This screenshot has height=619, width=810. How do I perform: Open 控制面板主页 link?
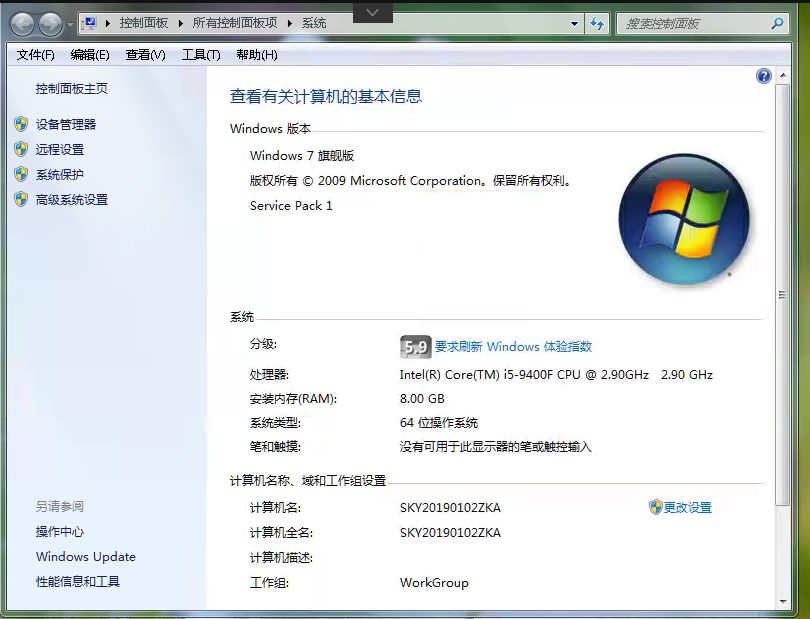click(72, 89)
